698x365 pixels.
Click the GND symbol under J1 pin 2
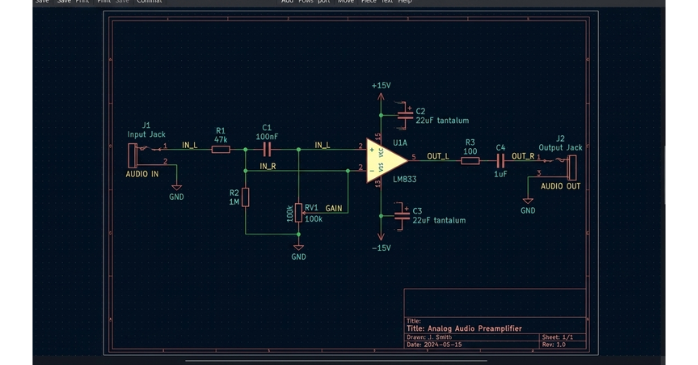[x=177, y=188]
